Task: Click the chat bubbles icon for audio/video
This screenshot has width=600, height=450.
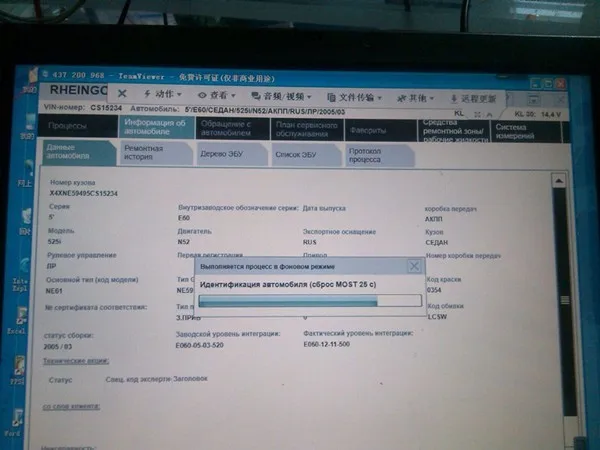Action: click(255, 96)
